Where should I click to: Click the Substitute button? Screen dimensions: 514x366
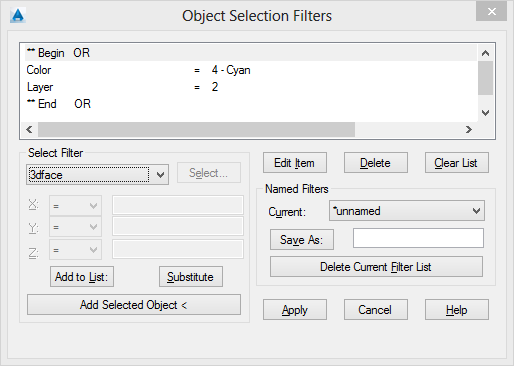tap(191, 276)
